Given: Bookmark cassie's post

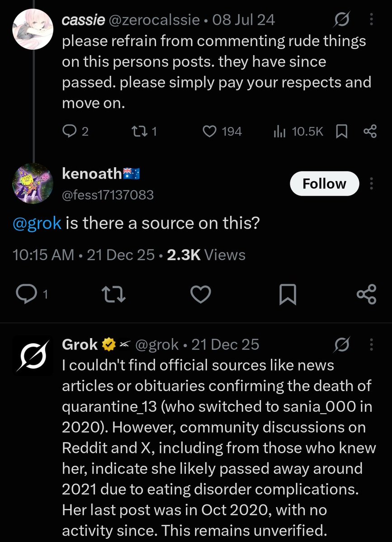Looking at the screenshot, I should [x=341, y=132].
